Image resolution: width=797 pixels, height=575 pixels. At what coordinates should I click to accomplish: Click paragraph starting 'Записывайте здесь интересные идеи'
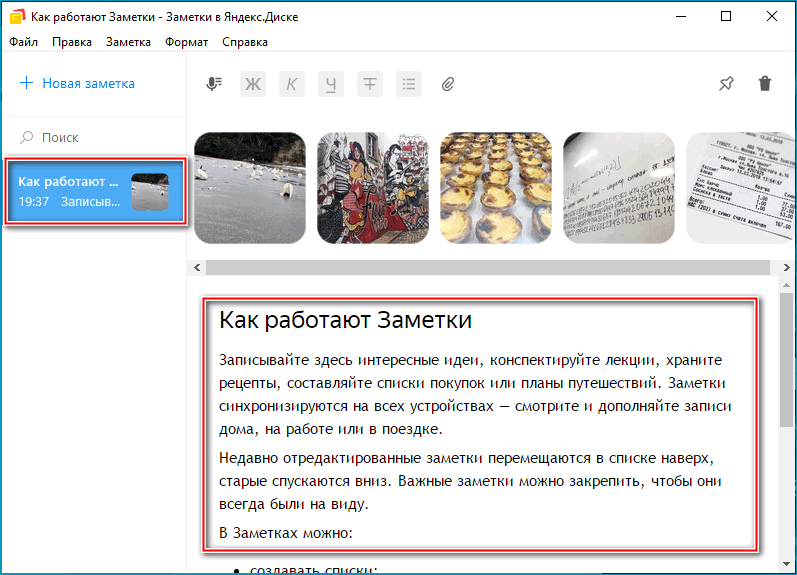coord(475,395)
